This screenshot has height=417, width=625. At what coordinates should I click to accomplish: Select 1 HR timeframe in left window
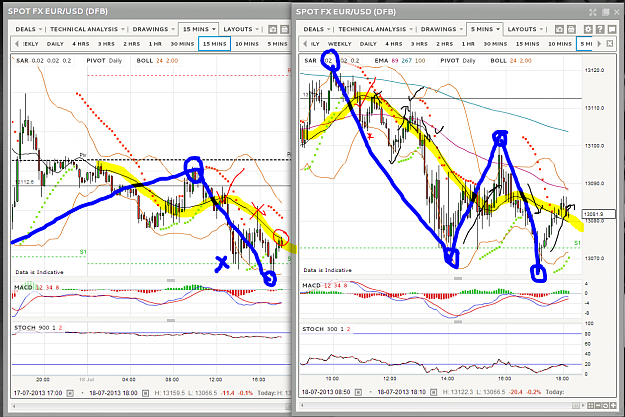pos(155,44)
